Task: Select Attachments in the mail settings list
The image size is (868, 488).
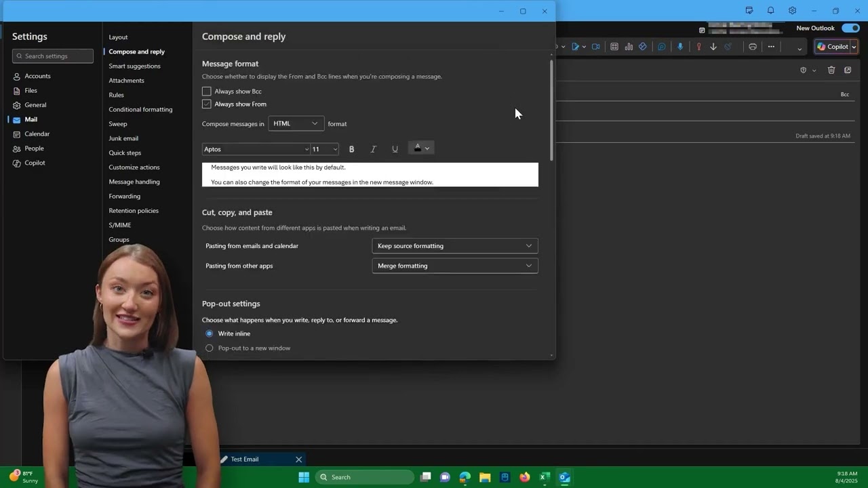Action: pyautogui.click(x=126, y=81)
